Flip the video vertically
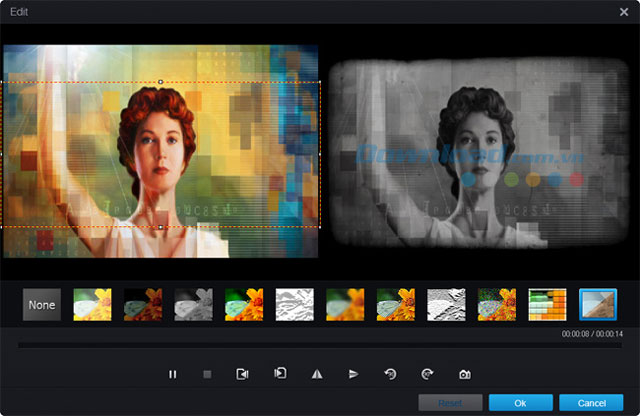The height and width of the screenshot is (416, 640). click(353, 374)
